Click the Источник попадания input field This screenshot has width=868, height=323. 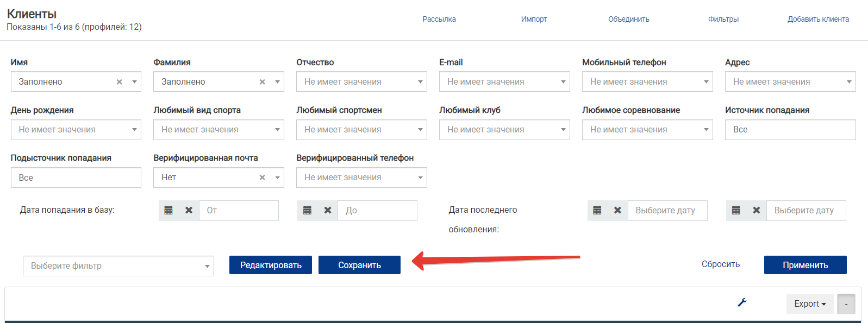790,130
